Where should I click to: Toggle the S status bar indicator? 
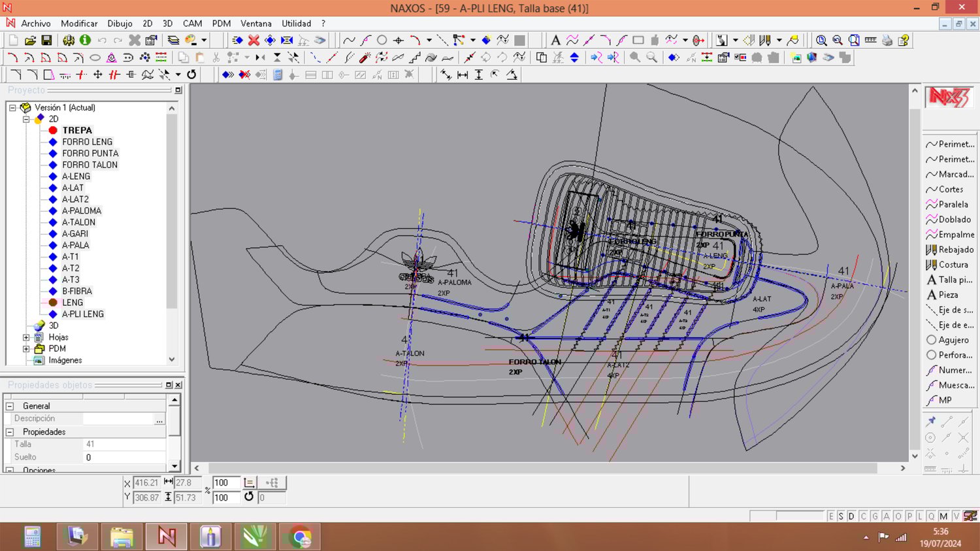pyautogui.click(x=841, y=516)
